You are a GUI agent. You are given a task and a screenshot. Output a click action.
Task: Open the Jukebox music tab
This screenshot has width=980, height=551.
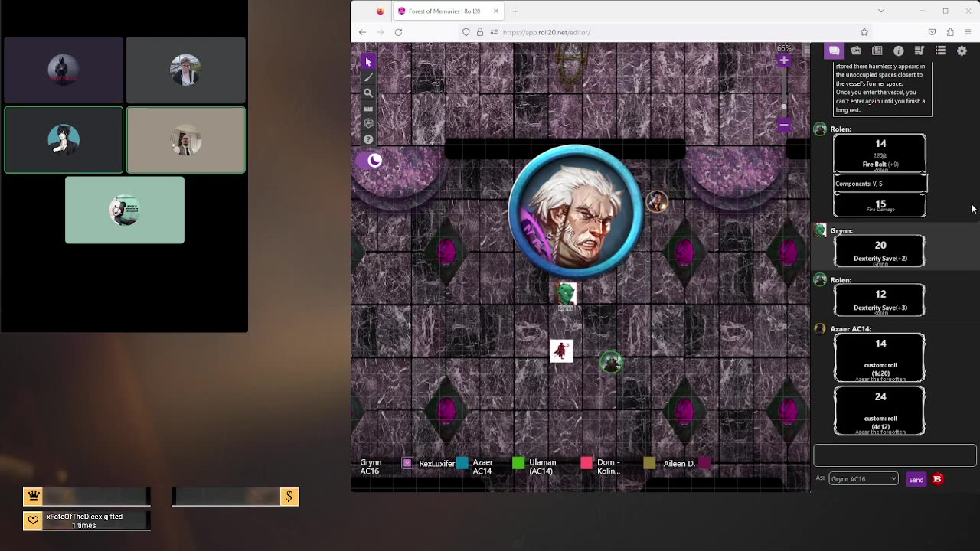[x=920, y=51]
